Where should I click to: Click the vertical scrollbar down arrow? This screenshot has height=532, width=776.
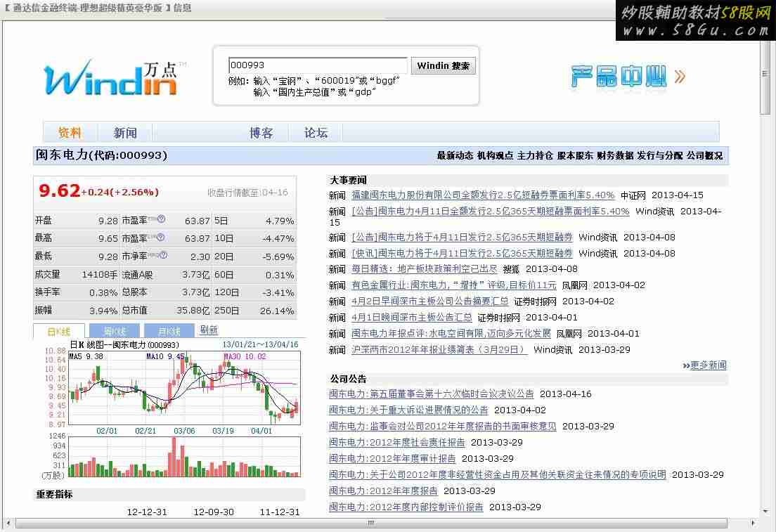765,511
